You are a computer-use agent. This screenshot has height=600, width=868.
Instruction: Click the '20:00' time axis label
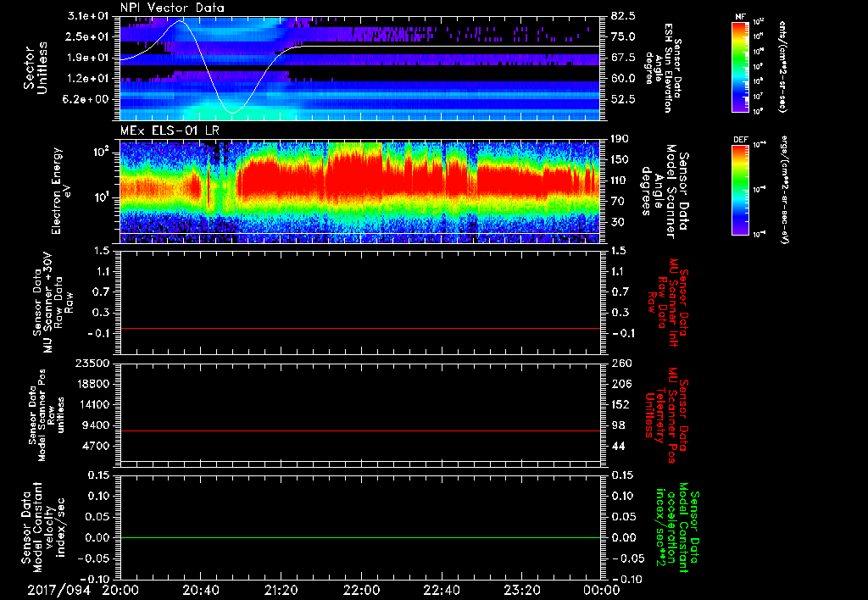pyautogui.click(x=120, y=590)
